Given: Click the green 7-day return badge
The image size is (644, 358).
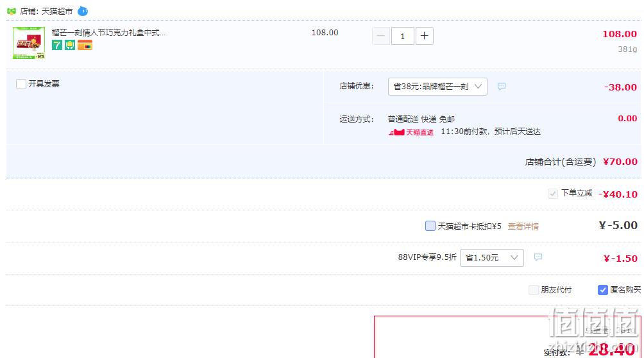Looking at the screenshot, I should [57, 45].
